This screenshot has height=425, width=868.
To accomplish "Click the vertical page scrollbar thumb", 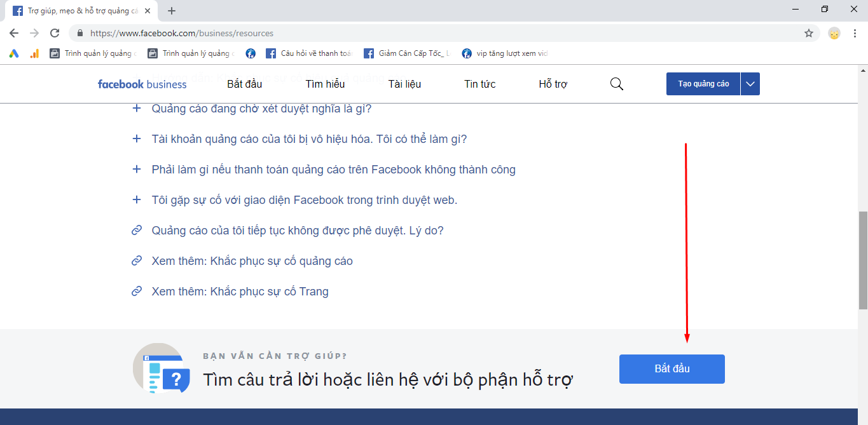I will [863, 260].
